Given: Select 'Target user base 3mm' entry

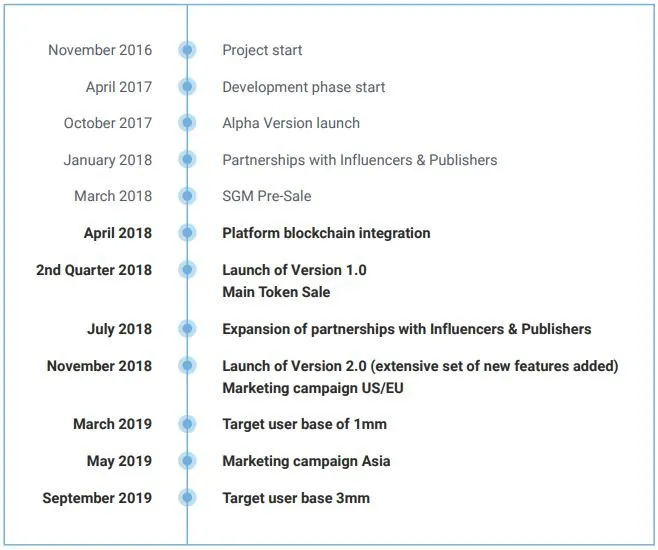Looking at the screenshot, I should click(296, 498).
